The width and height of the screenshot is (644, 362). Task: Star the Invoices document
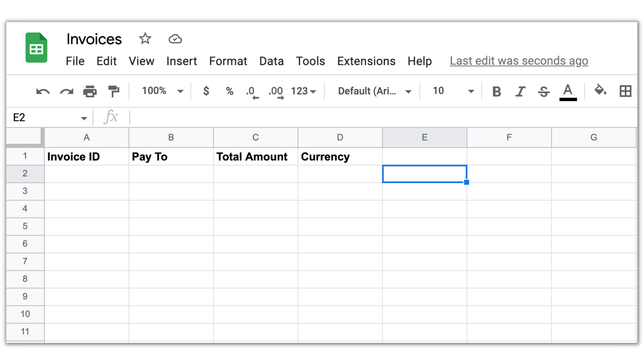[145, 39]
